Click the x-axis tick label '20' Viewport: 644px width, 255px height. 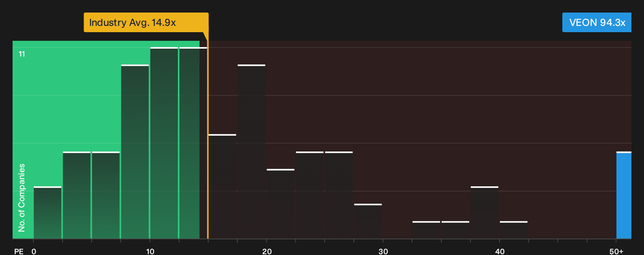click(267, 251)
